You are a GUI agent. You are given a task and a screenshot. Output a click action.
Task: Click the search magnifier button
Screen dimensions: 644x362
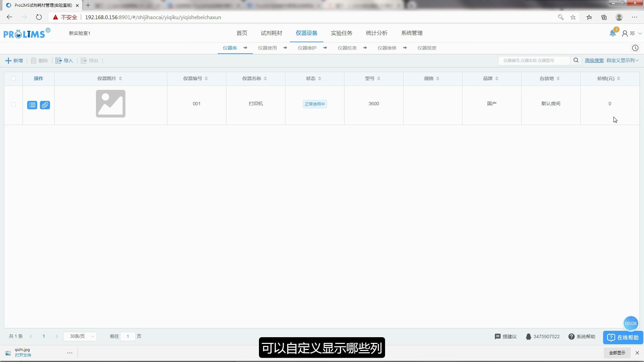[x=576, y=60]
